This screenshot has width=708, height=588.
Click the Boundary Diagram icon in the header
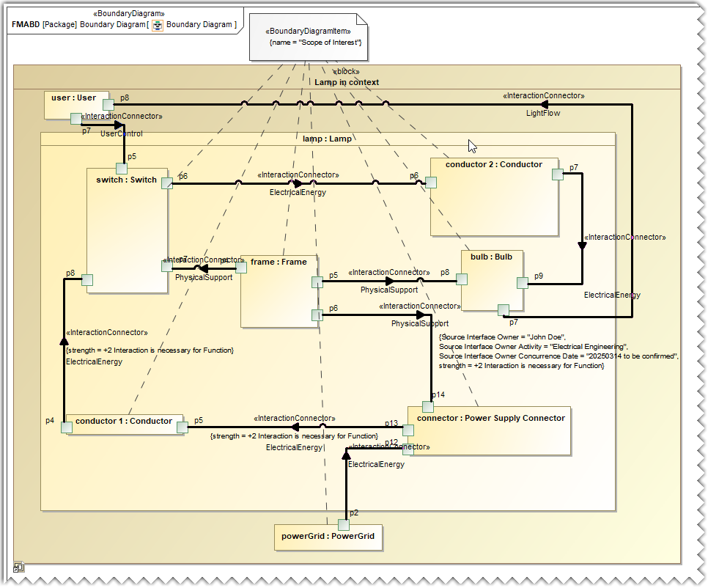pyautogui.click(x=157, y=25)
